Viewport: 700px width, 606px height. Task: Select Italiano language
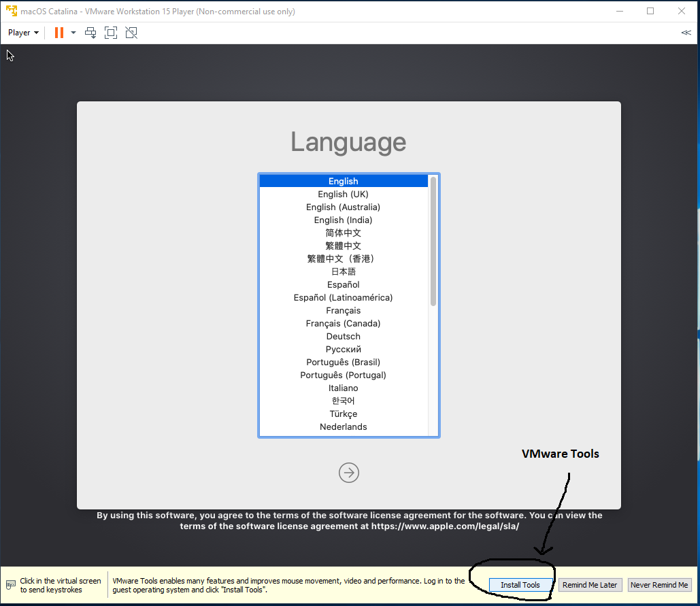click(344, 388)
